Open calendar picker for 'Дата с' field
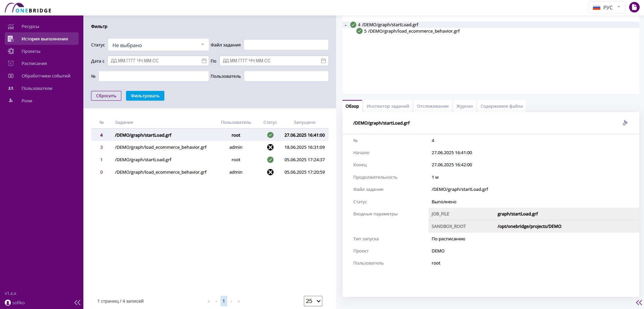The height and width of the screenshot is (309, 644). tap(204, 61)
